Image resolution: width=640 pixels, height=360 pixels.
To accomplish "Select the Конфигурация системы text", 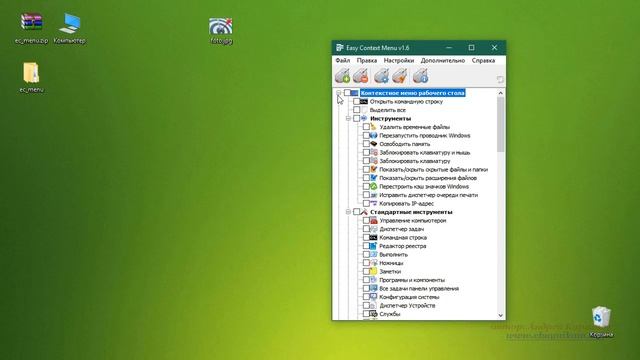I will pos(409,297).
